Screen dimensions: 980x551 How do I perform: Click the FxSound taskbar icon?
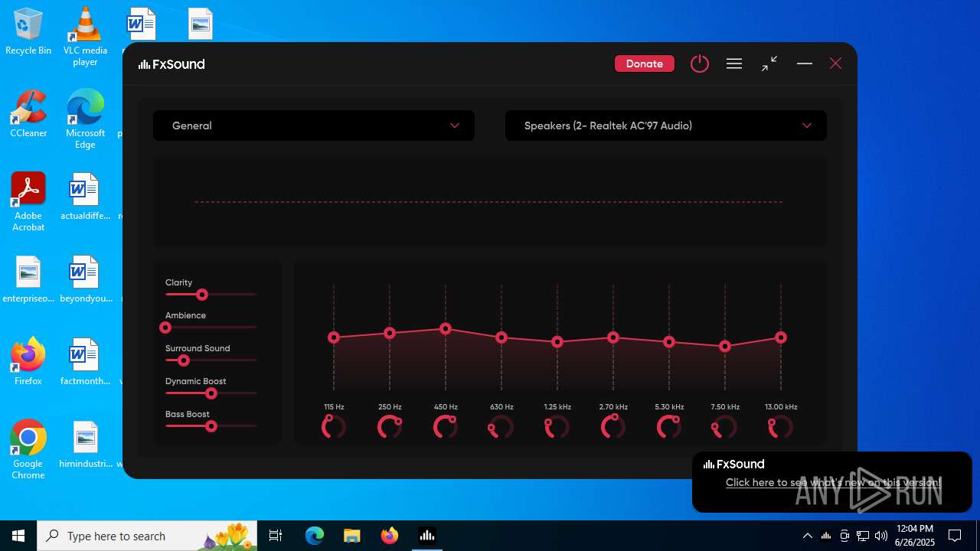tap(426, 536)
